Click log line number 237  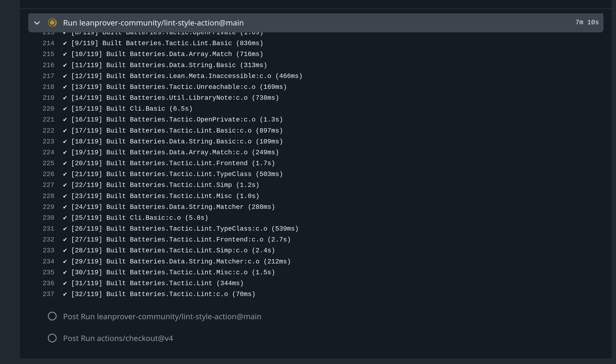(x=48, y=294)
